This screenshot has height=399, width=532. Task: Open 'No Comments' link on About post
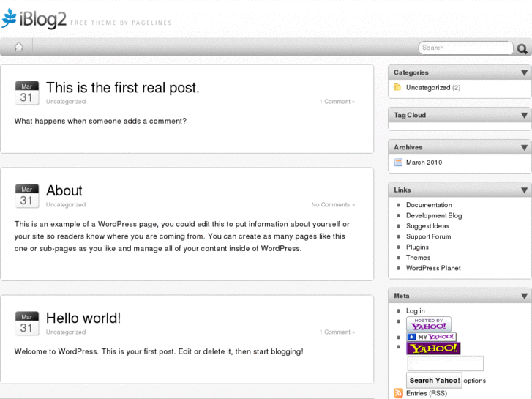tap(333, 204)
